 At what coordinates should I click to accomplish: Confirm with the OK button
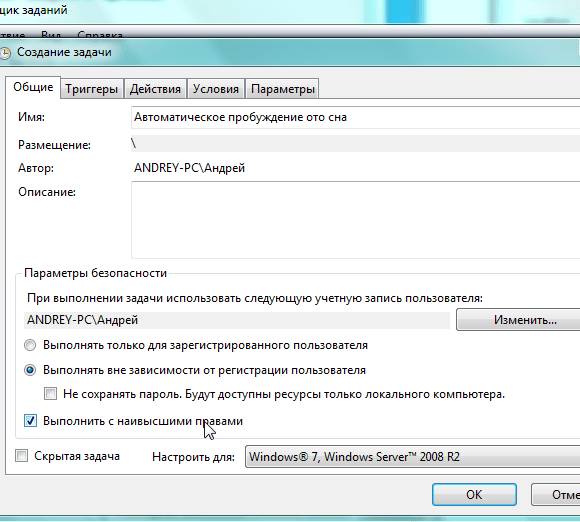tap(474, 494)
